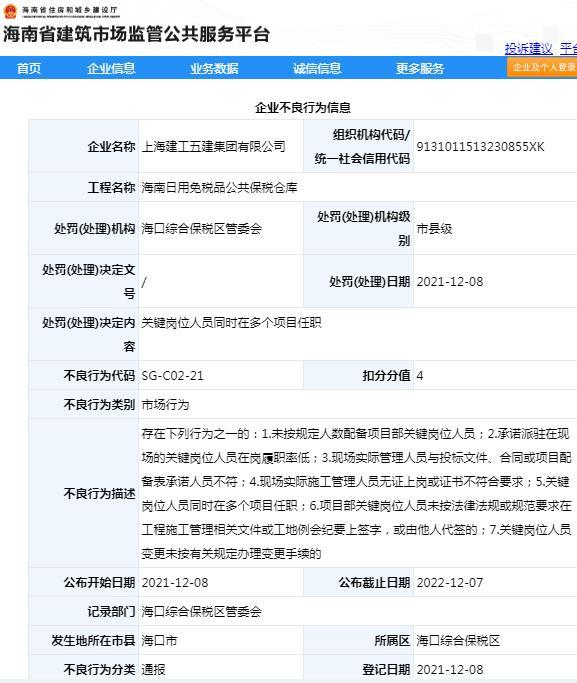Select company name 上海建工五建集团有限公司
The height and width of the screenshot is (683, 577).
pyautogui.click(x=213, y=146)
